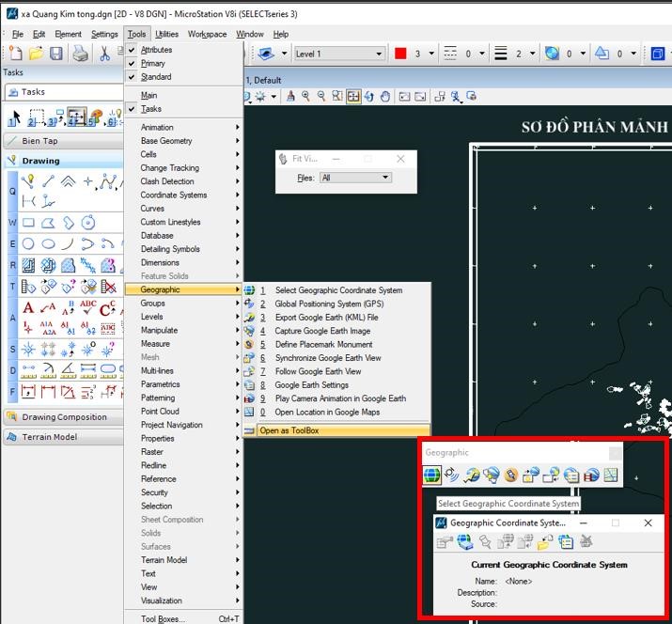Choose Export Google Earth (KML) File
The image size is (672, 624).
[326, 318]
